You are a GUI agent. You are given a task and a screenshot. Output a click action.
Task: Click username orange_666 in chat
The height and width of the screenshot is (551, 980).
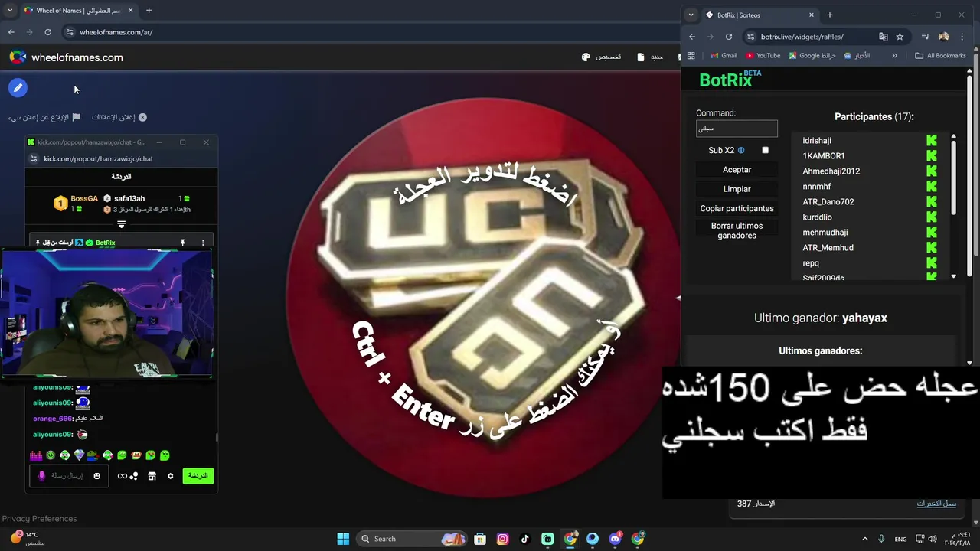[53, 419]
